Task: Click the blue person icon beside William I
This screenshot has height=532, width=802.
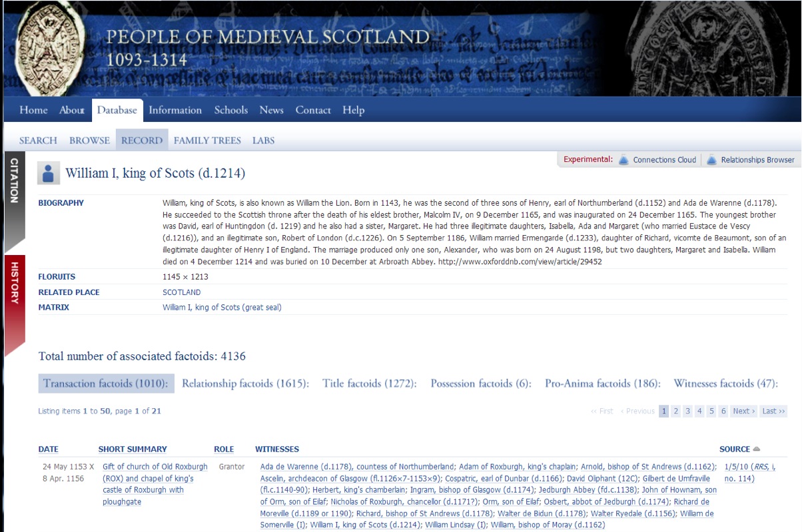Action: pos(48,173)
